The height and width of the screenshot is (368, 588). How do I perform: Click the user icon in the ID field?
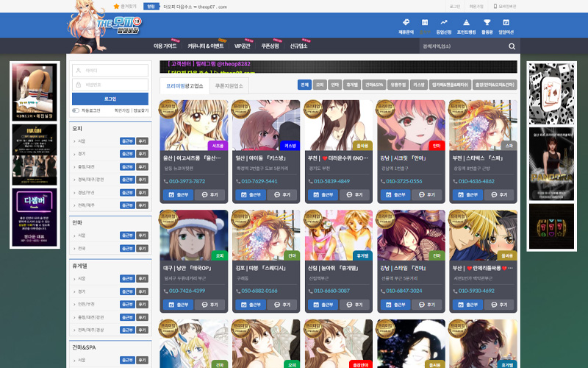pyautogui.click(x=79, y=70)
